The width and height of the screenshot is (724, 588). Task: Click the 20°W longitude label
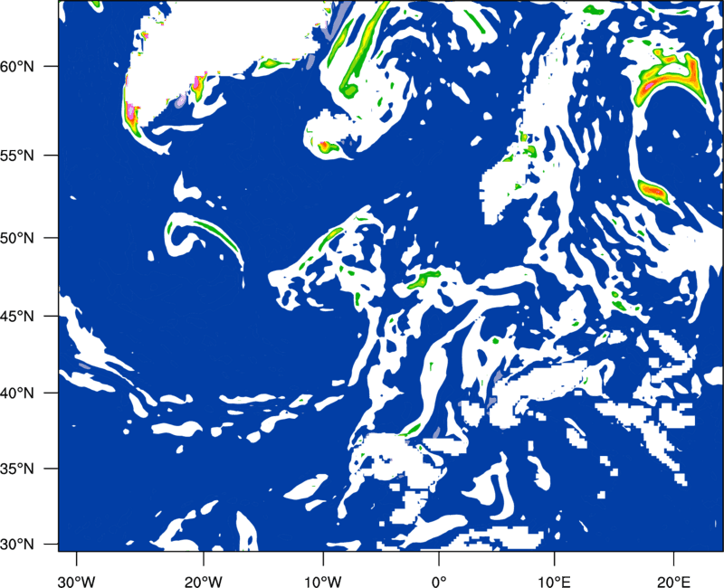click(x=203, y=582)
